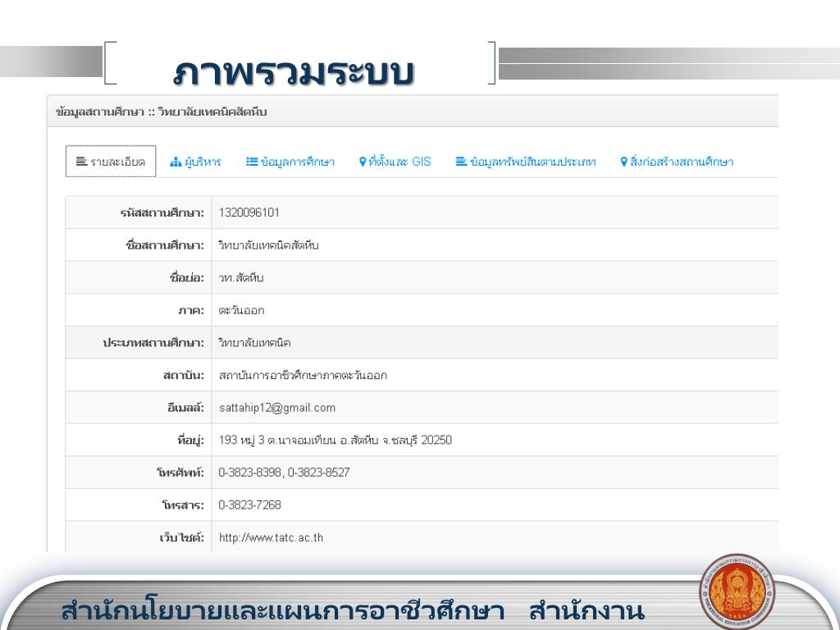Click the address starting with 193 หมู่ 3
Image resolution: width=840 pixels, height=630 pixels.
pos(336,441)
